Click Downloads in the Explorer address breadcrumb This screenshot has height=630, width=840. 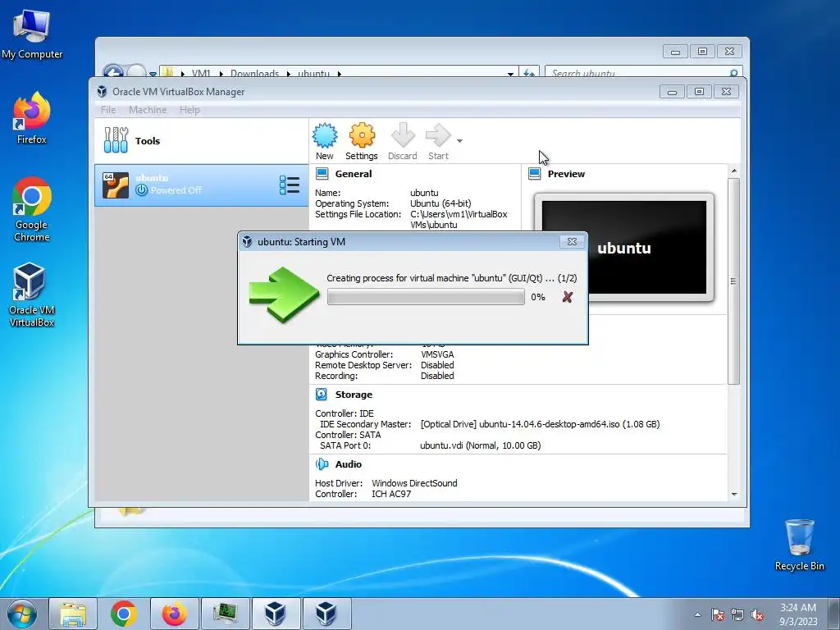click(254, 73)
